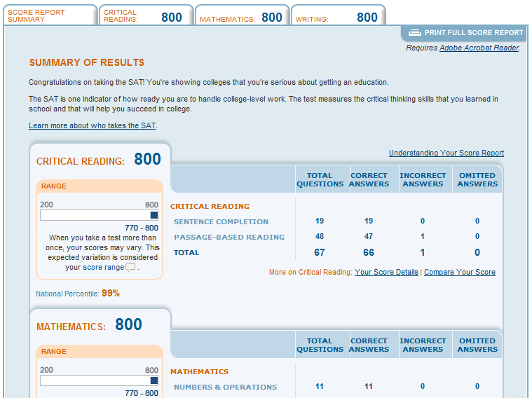532x398 pixels.
Task: Click the National Percentile 99% value
Action: coord(111,293)
